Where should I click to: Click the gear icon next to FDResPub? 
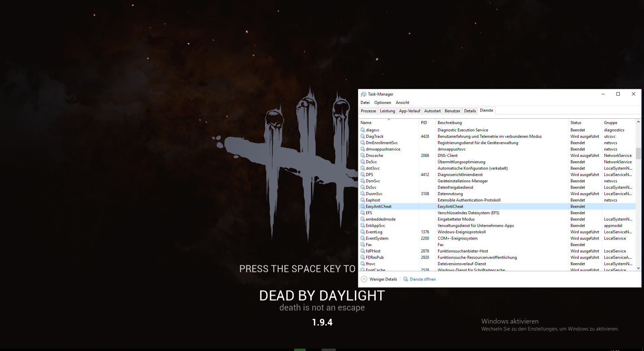[x=363, y=257]
